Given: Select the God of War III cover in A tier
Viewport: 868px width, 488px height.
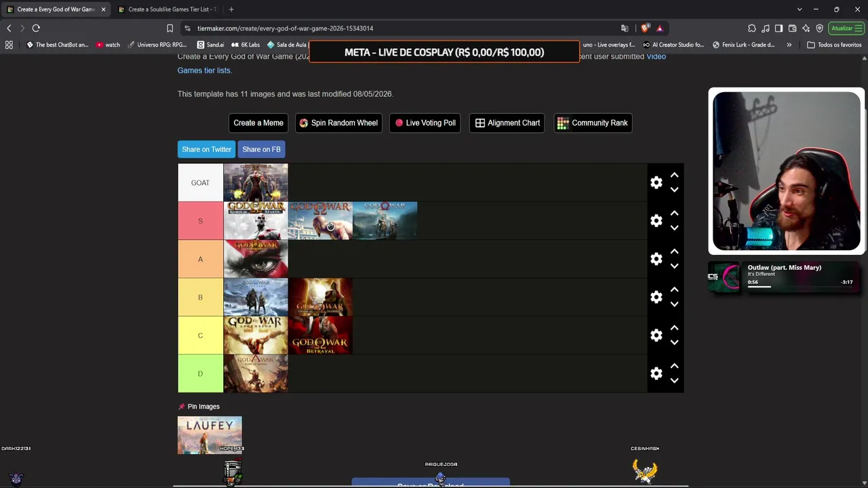Looking at the screenshot, I should pyautogui.click(x=256, y=259).
